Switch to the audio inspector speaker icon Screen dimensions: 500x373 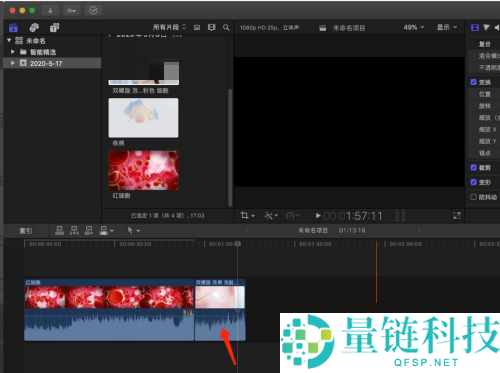[497, 27]
